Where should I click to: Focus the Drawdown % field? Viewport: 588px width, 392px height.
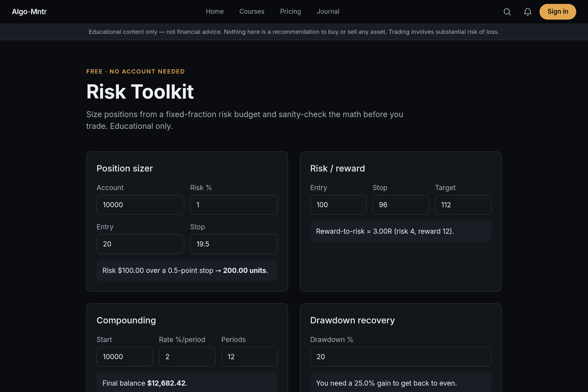(401, 357)
